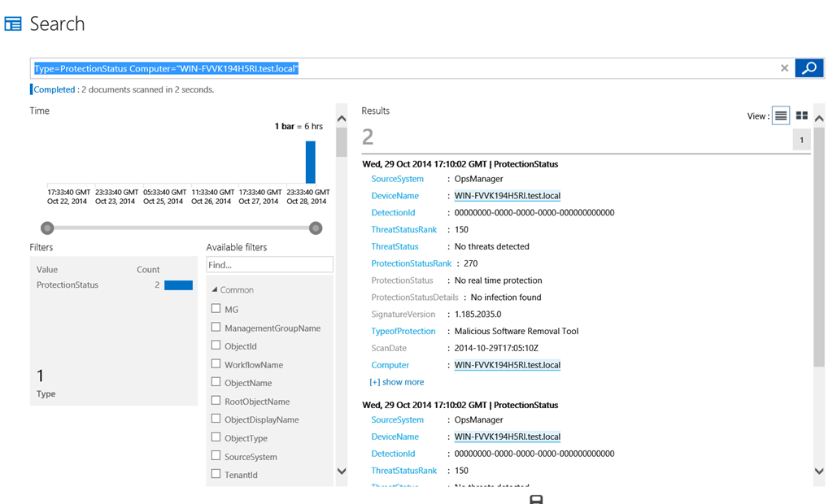Select the ProtectionStatus filter value row
This screenshot has height=504, width=833.
[x=114, y=285]
